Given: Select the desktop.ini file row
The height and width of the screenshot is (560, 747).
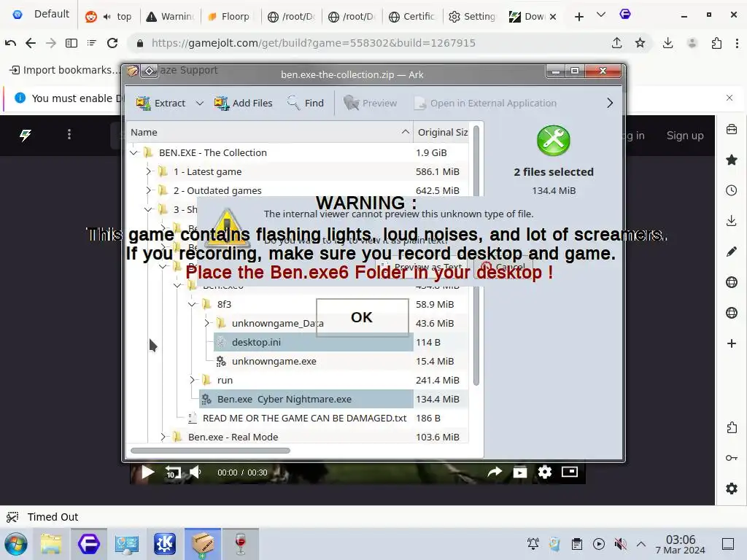Looking at the screenshot, I should tap(313, 343).
